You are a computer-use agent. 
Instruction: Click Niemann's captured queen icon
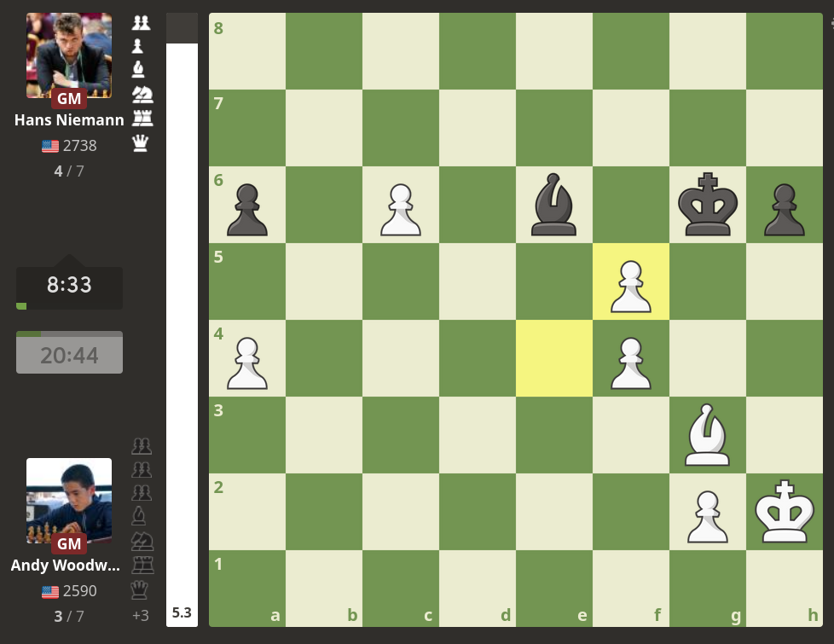[141, 143]
